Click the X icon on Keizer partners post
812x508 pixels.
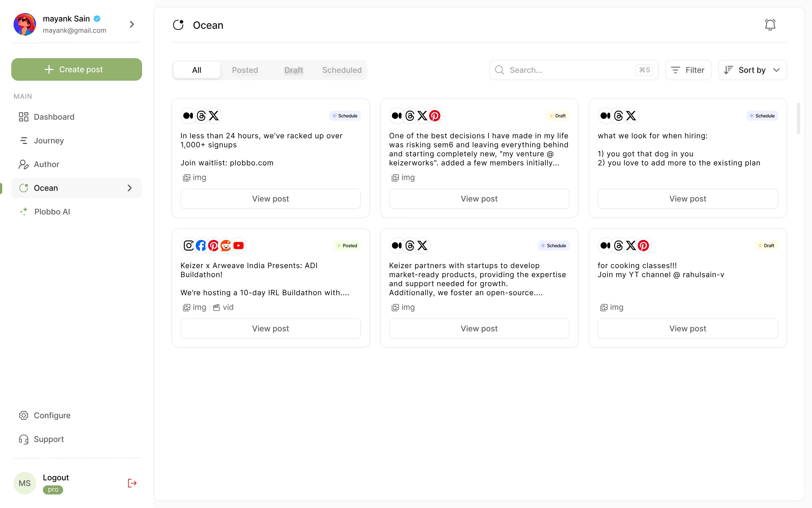(422, 246)
